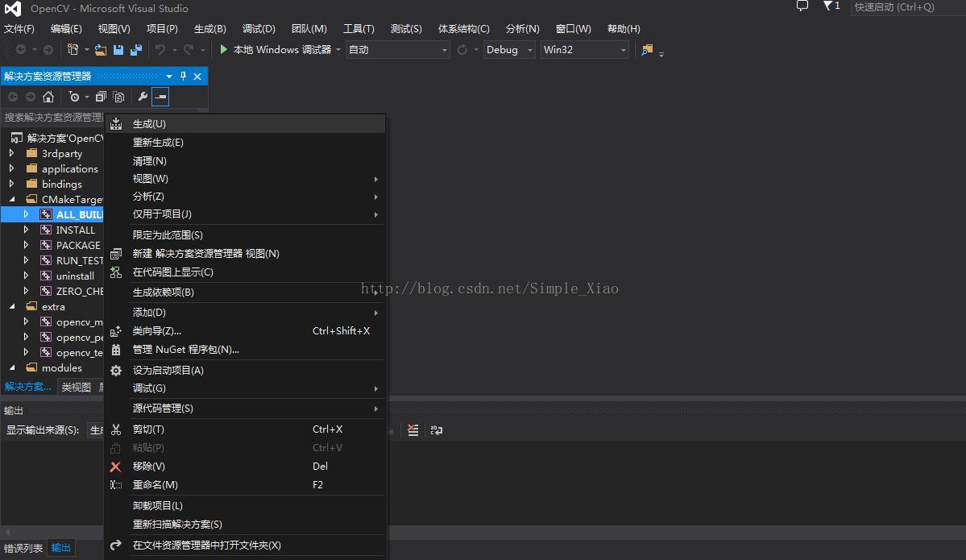The width and height of the screenshot is (966, 560).
Task: Click the Properties wrench icon
Action: [143, 97]
